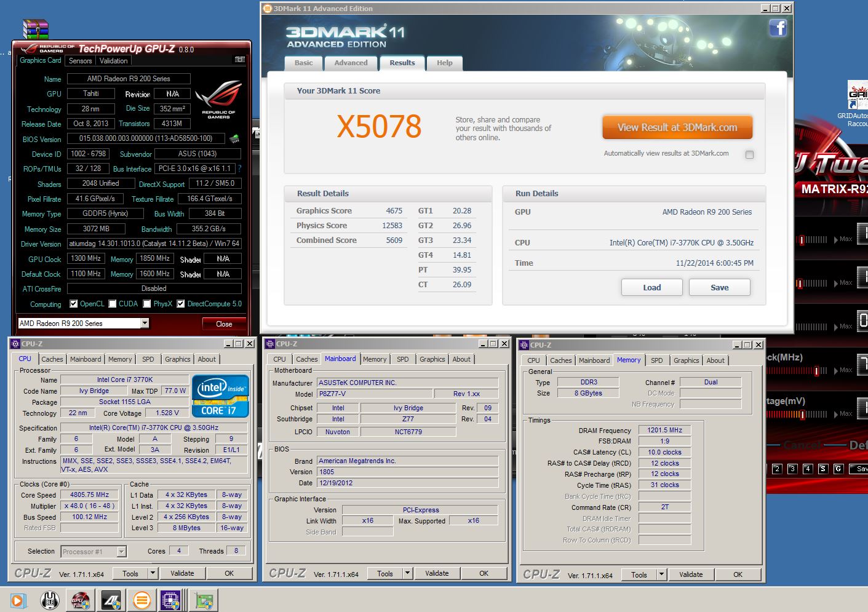Select the WinRAR desktop icon

35,29
